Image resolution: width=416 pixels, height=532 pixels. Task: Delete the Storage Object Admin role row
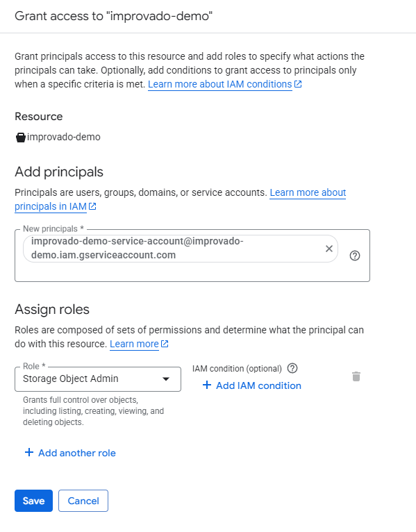356,376
